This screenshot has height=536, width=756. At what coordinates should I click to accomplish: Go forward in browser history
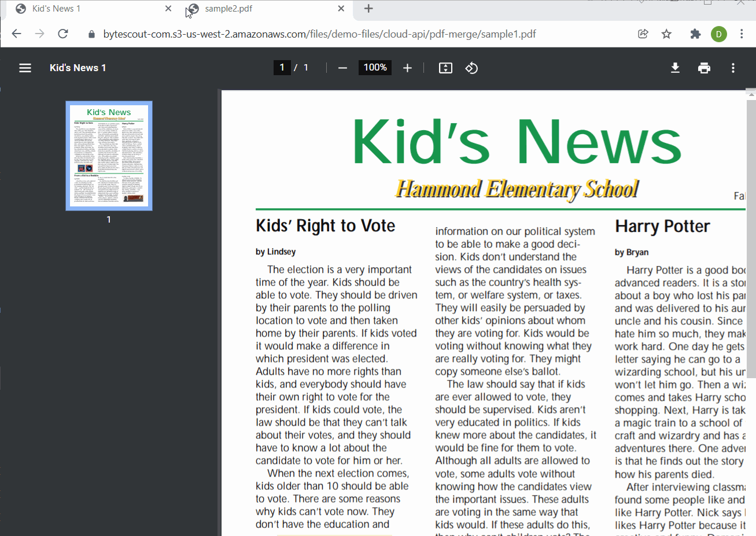click(39, 34)
